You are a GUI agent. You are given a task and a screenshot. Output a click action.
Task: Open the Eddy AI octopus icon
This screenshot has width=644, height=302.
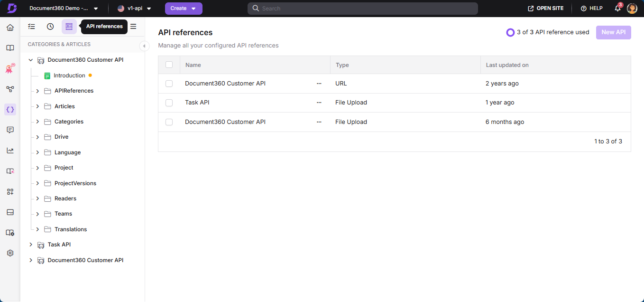point(10,68)
